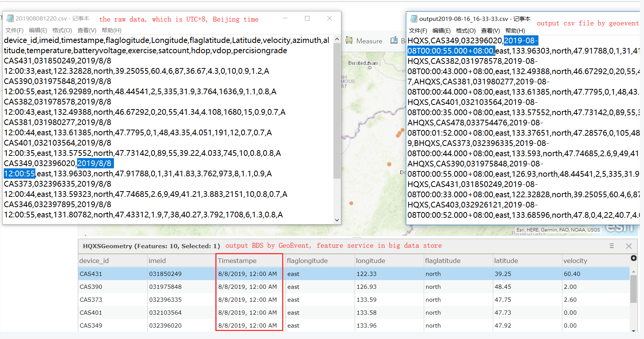Click the attribute table vertical scrollbar thumb
644x339 pixels.
pos(633,289)
